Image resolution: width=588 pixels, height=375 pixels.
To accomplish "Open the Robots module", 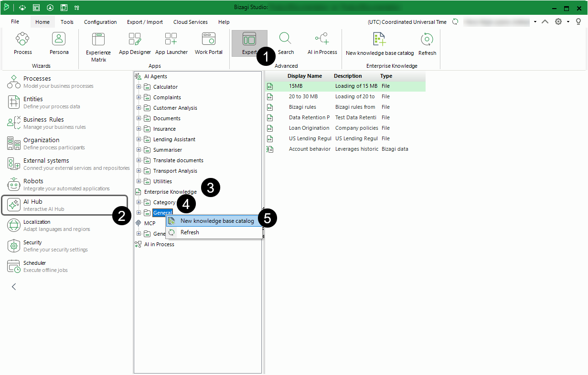I will pos(58,185).
